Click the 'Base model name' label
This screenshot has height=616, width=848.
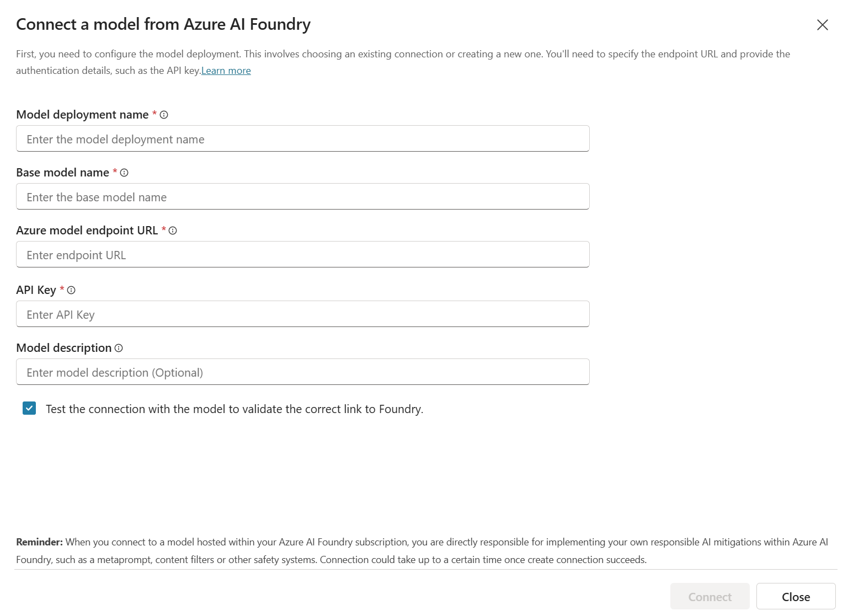click(62, 173)
